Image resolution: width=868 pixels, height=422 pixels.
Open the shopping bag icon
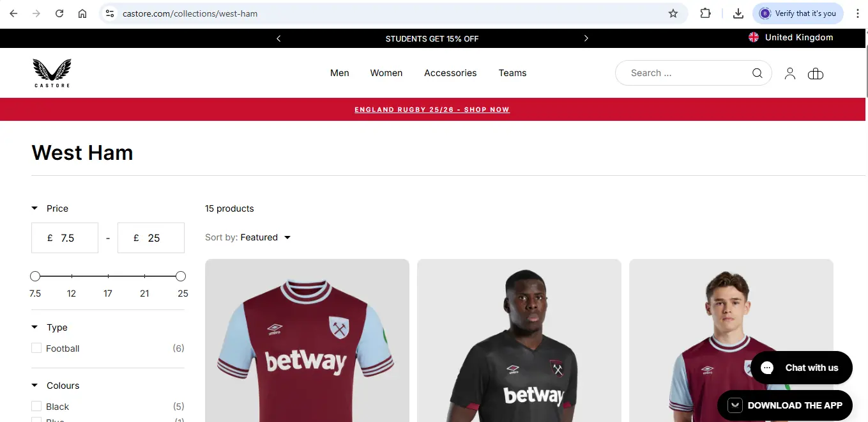click(816, 74)
